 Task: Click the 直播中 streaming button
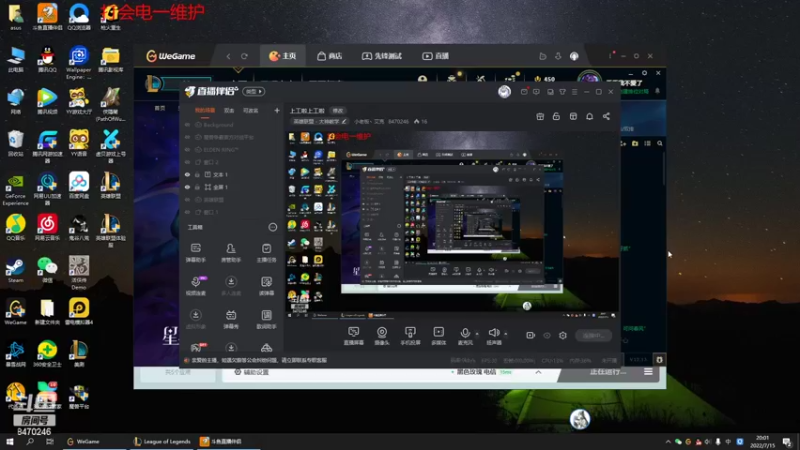(593, 335)
